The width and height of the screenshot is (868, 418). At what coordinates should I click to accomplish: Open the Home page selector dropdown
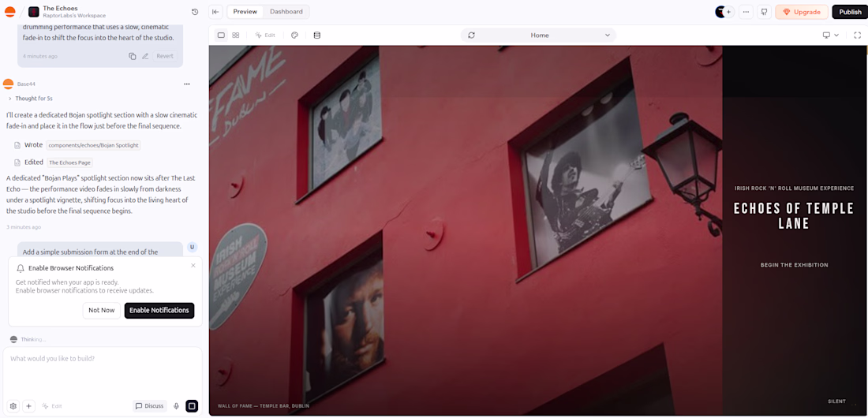(x=539, y=35)
